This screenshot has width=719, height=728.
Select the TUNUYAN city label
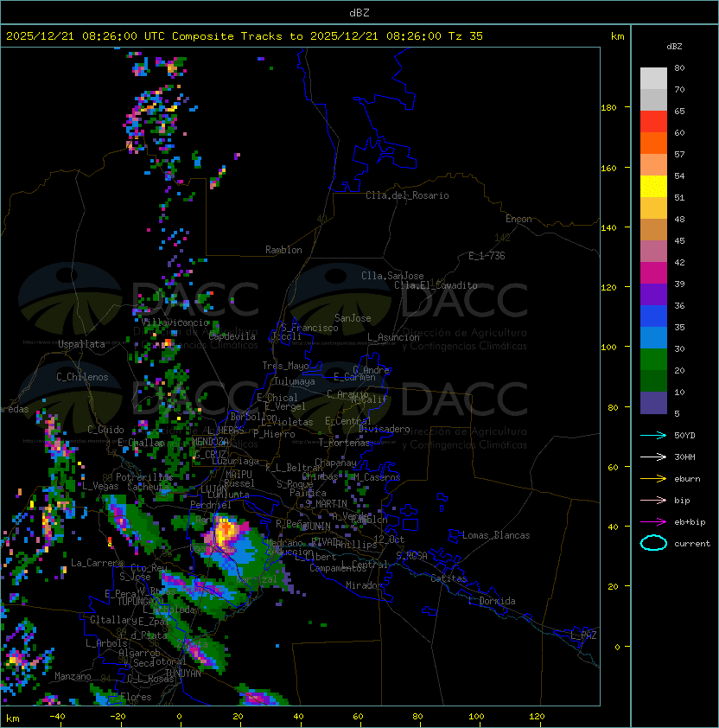click(183, 674)
